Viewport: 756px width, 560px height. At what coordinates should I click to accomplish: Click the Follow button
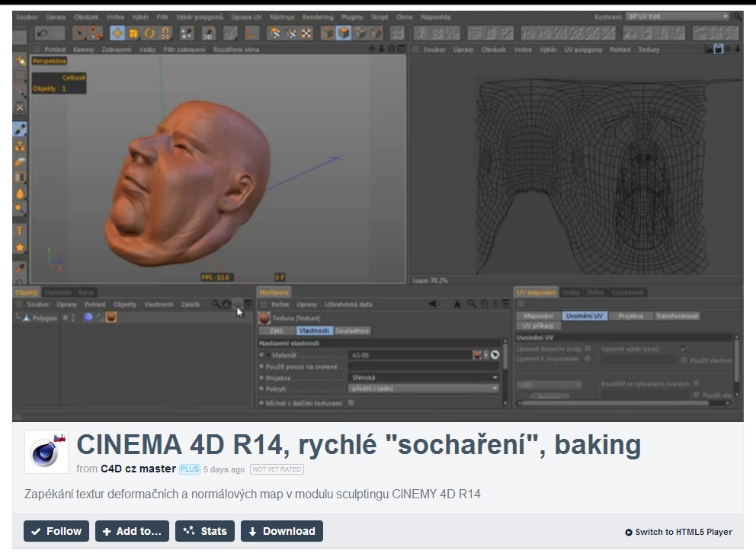point(56,531)
